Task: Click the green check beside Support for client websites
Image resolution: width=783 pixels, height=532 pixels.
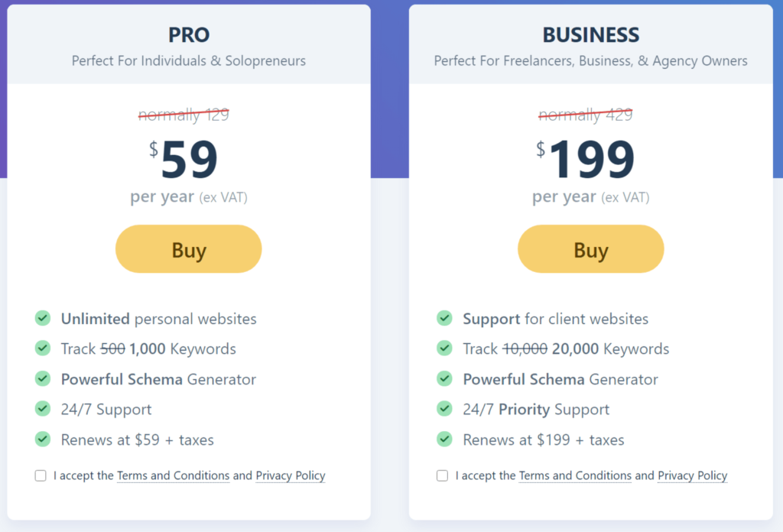Action: coord(444,318)
